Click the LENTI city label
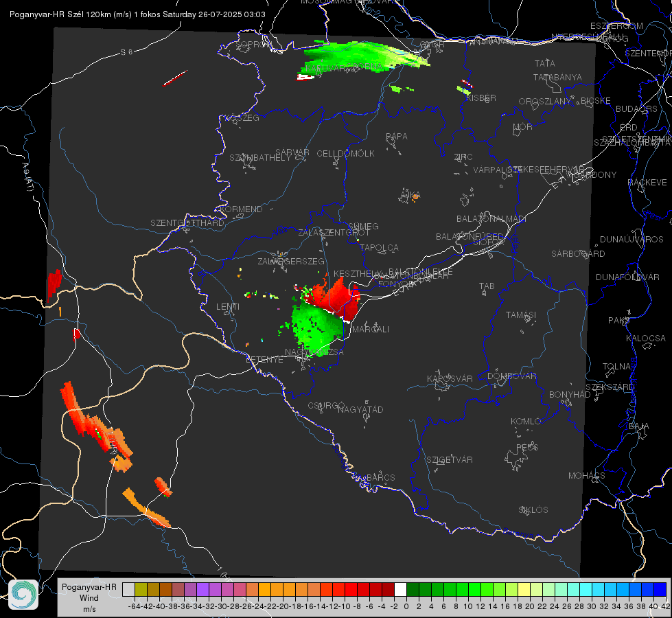 pos(228,307)
